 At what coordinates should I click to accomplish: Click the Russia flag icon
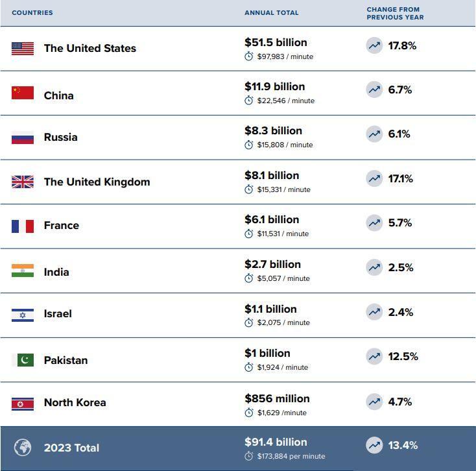[x=23, y=138]
